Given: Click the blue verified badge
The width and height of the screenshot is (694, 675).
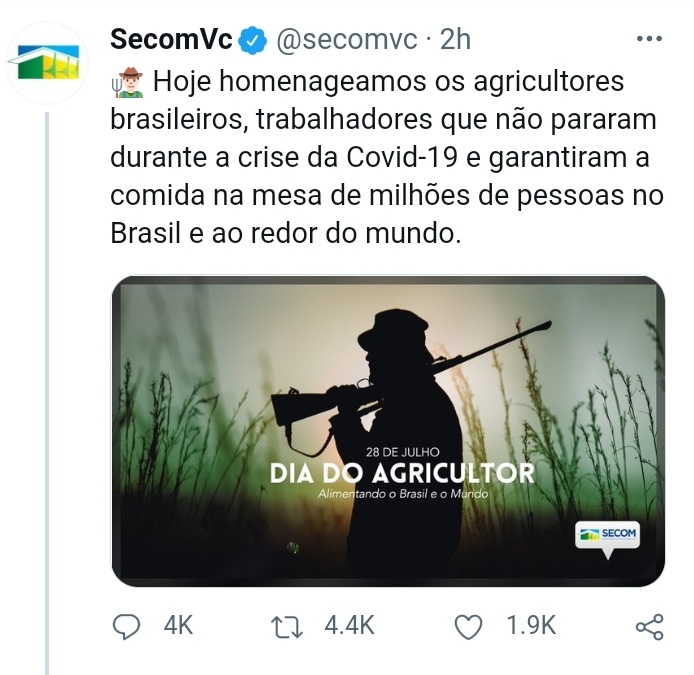Looking at the screenshot, I should pos(253,40).
